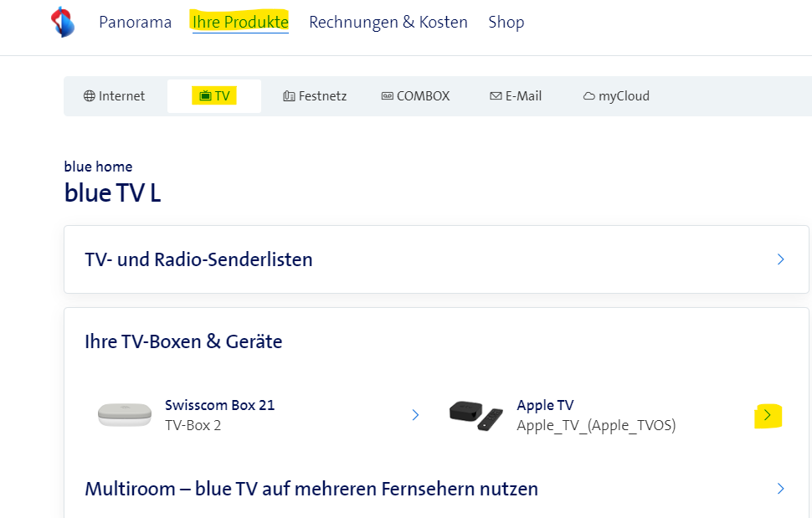Open Swisscom Box 21 details chevron

click(415, 414)
